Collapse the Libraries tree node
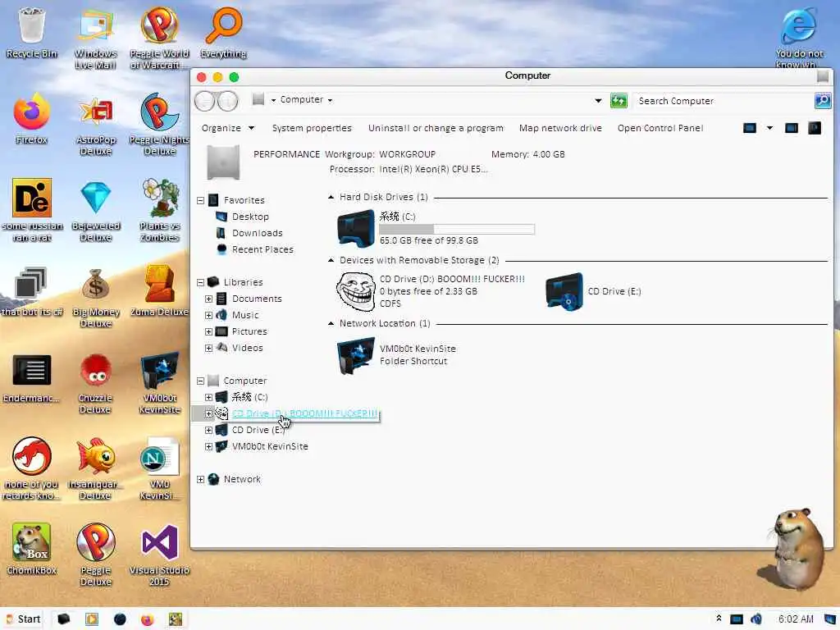Screen dimensions: 840x630 tap(200, 282)
